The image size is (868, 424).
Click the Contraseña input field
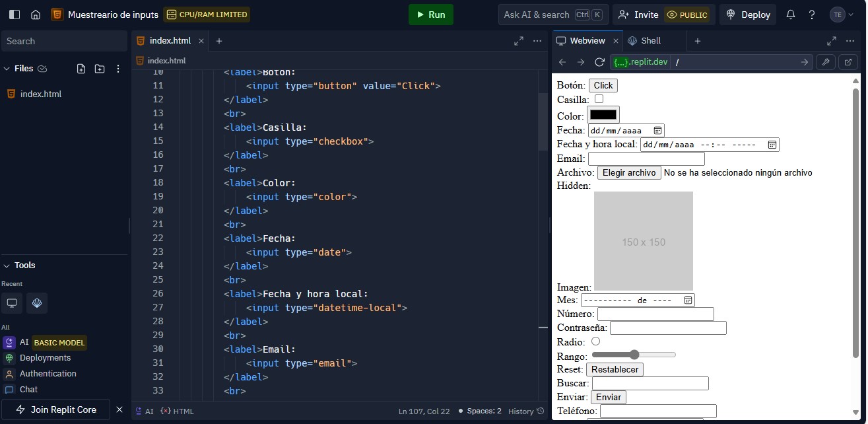668,328
